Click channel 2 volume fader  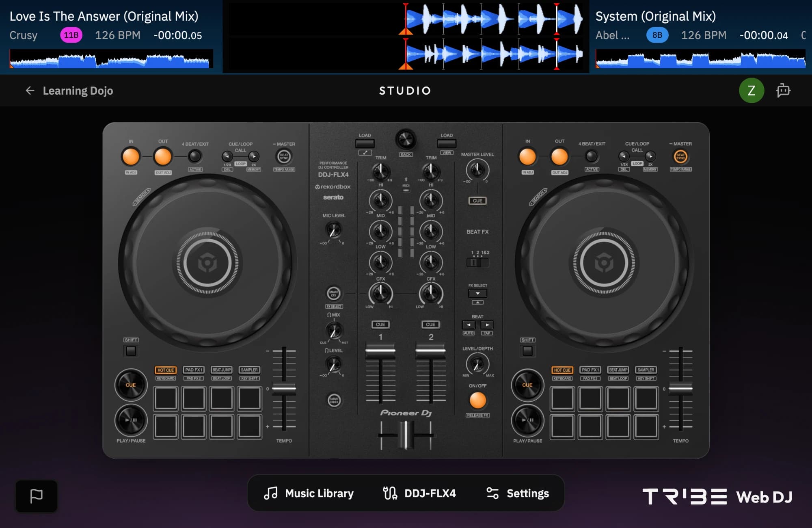(431, 351)
